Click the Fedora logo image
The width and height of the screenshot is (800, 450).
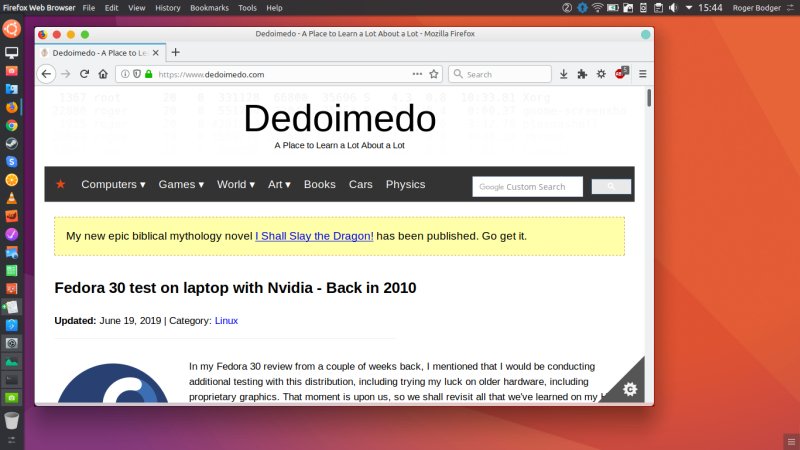click(x=113, y=383)
